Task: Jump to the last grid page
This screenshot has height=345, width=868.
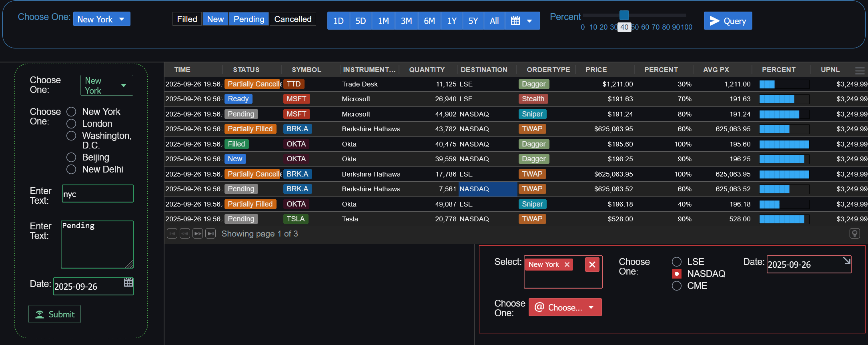Action: pos(210,233)
